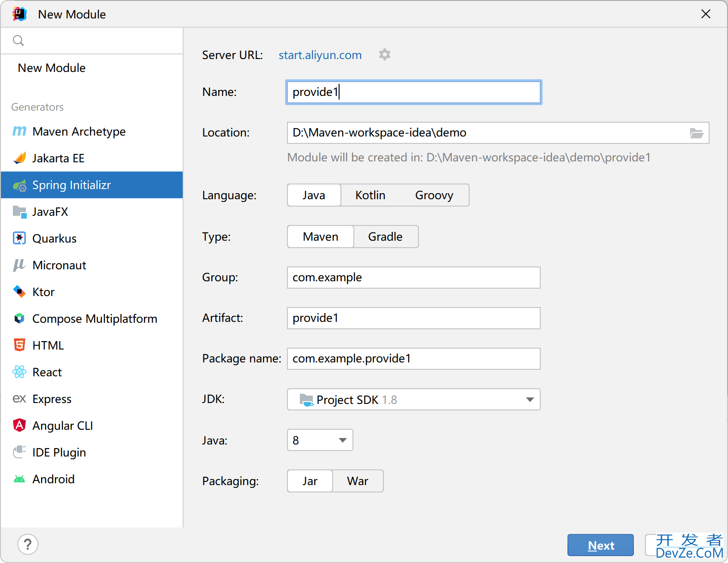Screen dimensions: 728x563
Task: Click the Package name field
Action: tap(413, 359)
